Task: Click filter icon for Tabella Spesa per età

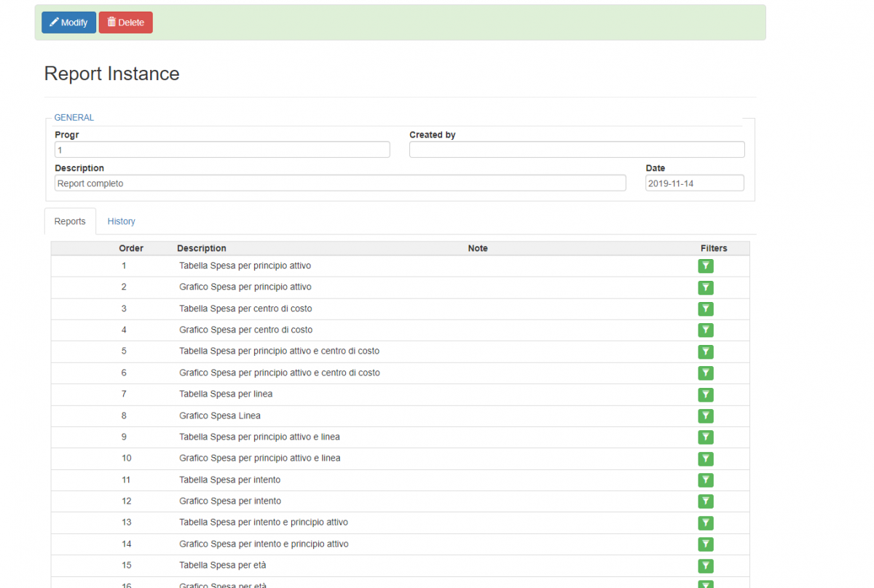Action: click(x=705, y=565)
